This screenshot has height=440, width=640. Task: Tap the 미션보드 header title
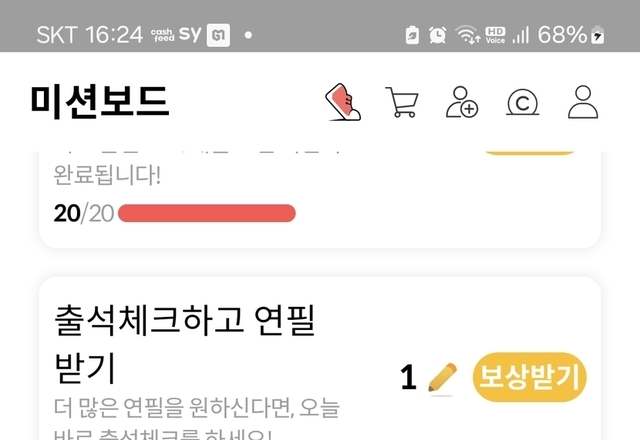tap(100, 102)
